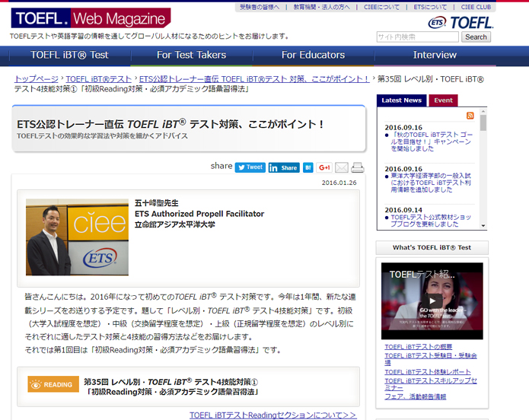Click the news list scrollbar thumb

[x=483, y=123]
